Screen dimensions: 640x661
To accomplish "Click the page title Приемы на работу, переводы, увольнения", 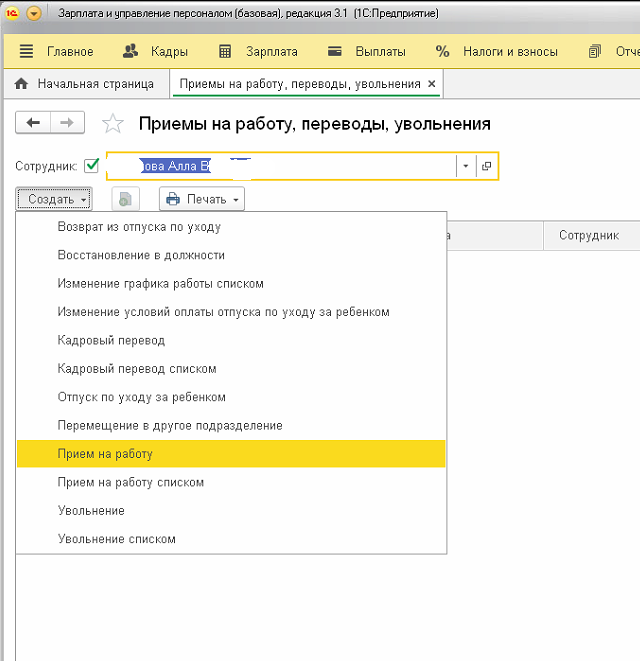I will click(x=315, y=124).
